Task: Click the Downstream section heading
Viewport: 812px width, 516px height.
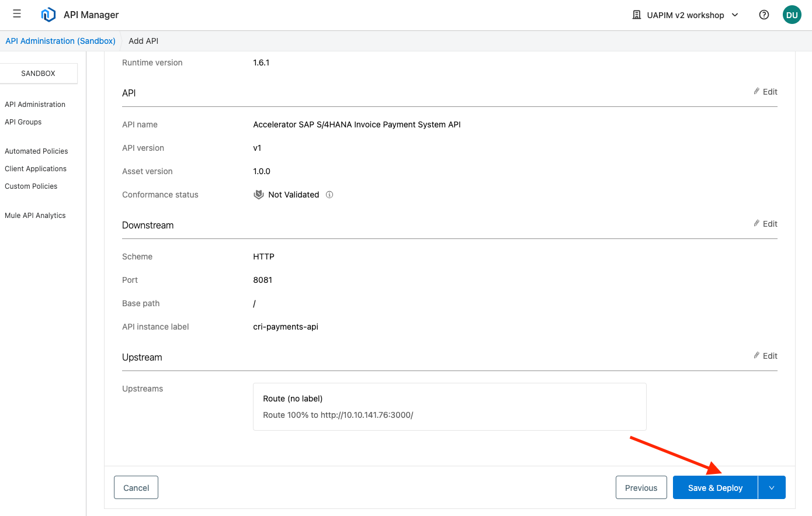Action: (148, 225)
